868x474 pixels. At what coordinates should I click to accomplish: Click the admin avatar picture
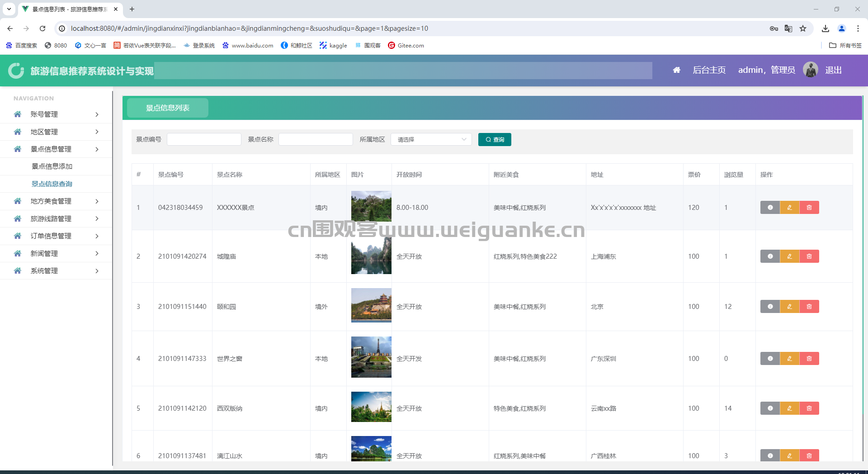click(x=810, y=70)
